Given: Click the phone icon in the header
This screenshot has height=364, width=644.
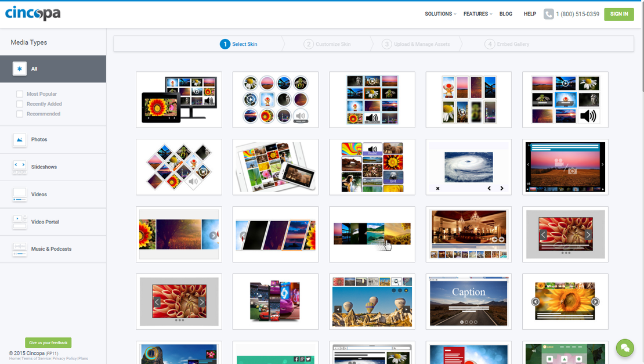Looking at the screenshot, I should (x=548, y=14).
